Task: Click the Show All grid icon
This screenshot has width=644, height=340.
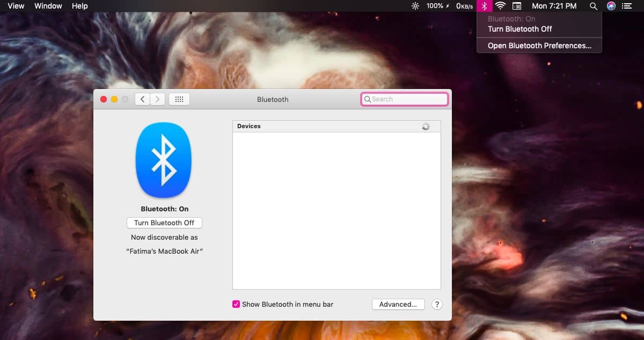Action: (179, 99)
